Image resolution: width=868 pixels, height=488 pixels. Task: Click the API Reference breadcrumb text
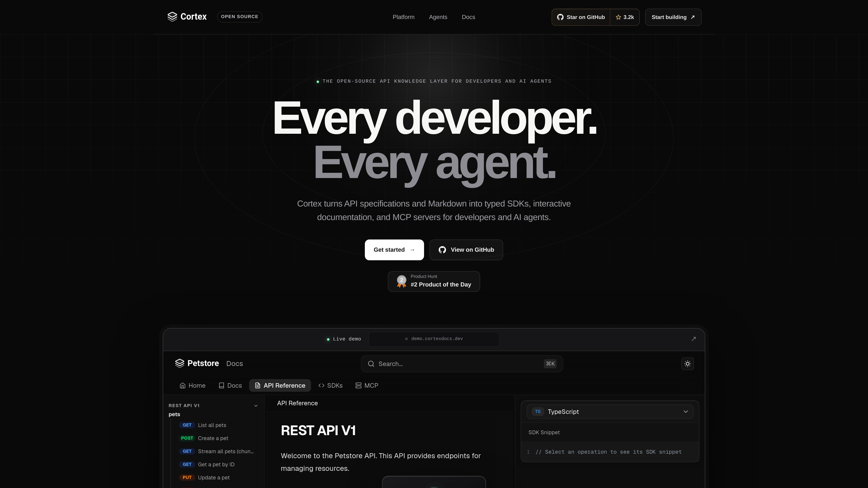point(297,404)
